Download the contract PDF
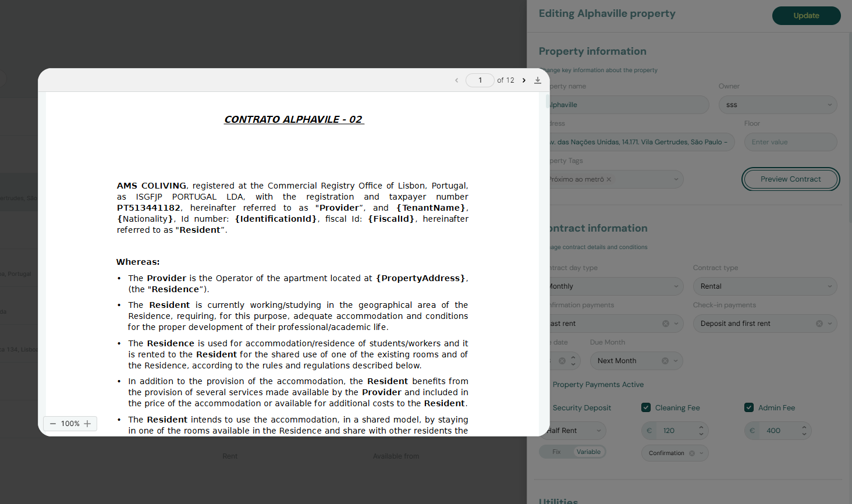Viewport: 852px width, 504px height. 538,80
